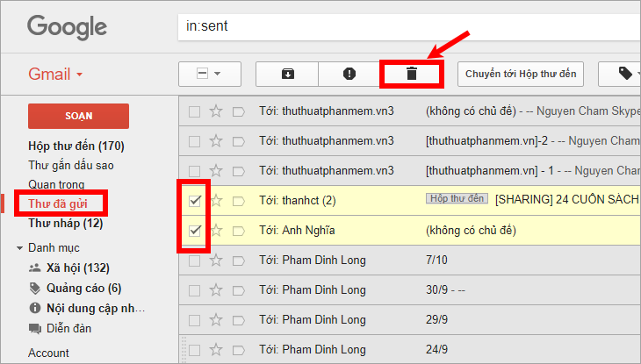Star the [thuthuatphanmem.vn]-2 email

point(216,141)
